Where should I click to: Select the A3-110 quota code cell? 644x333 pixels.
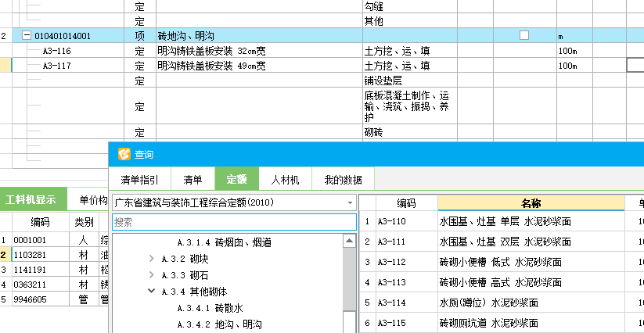point(407,221)
